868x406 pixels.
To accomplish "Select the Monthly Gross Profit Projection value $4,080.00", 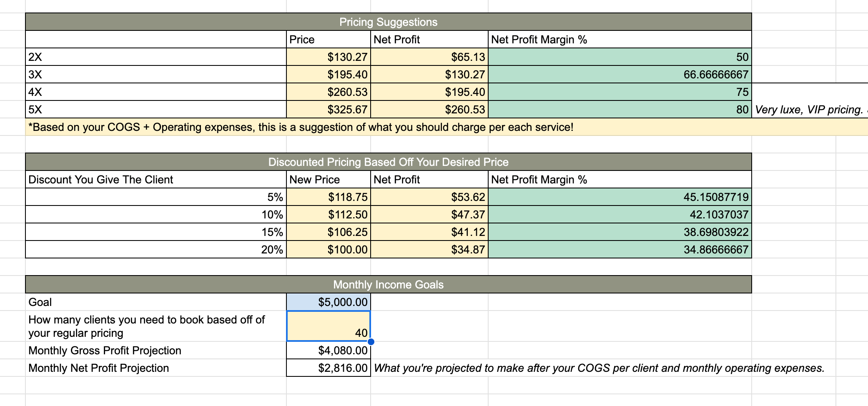I will (329, 351).
